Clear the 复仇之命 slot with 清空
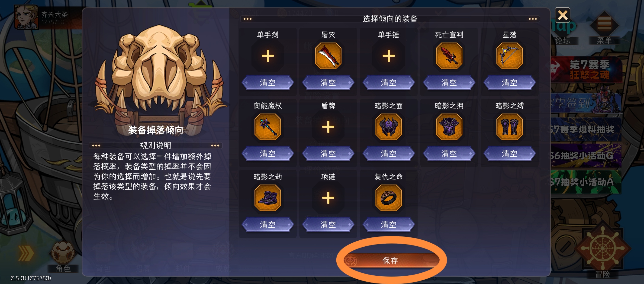 389,225
